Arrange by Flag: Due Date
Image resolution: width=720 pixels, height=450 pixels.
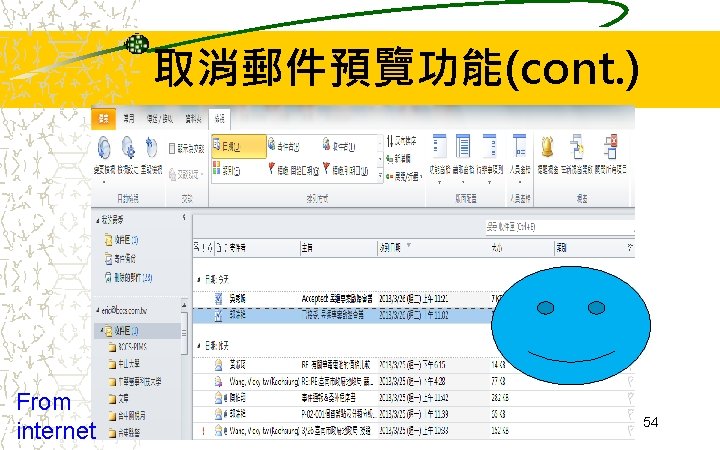pyautogui.click(x=347, y=170)
